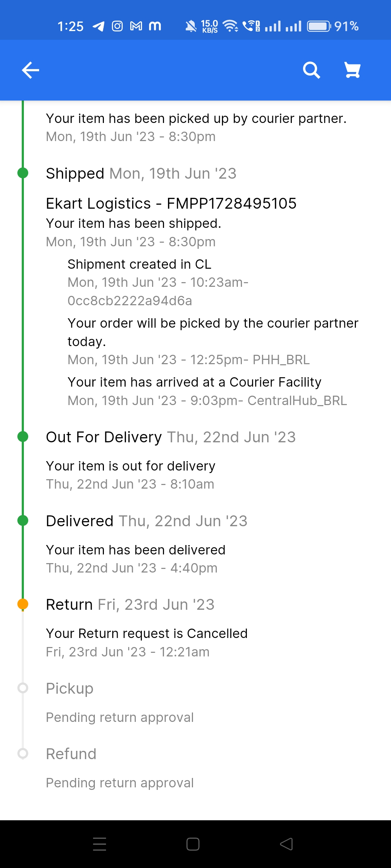Screen dimensions: 391x868
Task: Tap the Delivered status green dot
Action: (x=23, y=521)
